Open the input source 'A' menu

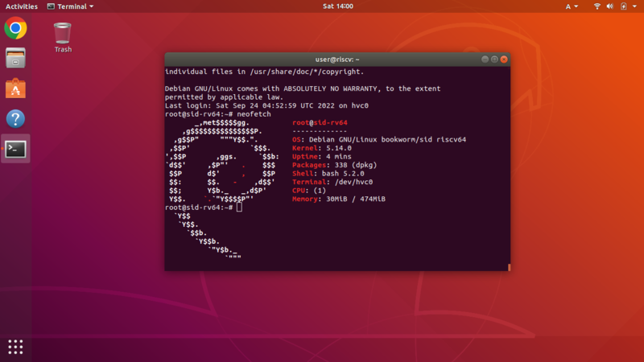(572, 6)
